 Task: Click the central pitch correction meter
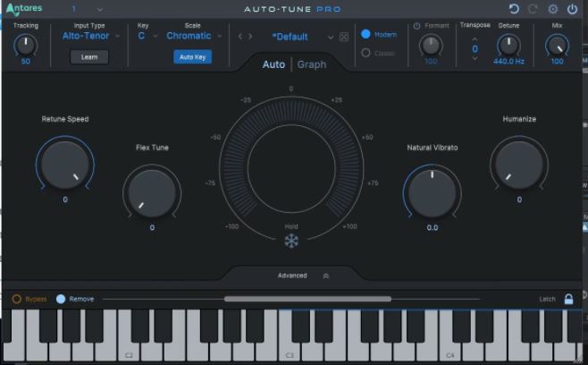tap(291, 169)
